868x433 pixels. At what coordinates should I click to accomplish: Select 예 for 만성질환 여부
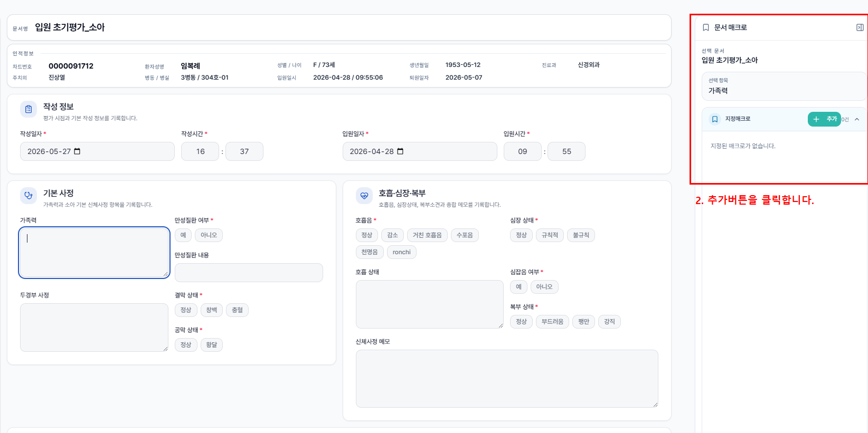[x=183, y=235]
